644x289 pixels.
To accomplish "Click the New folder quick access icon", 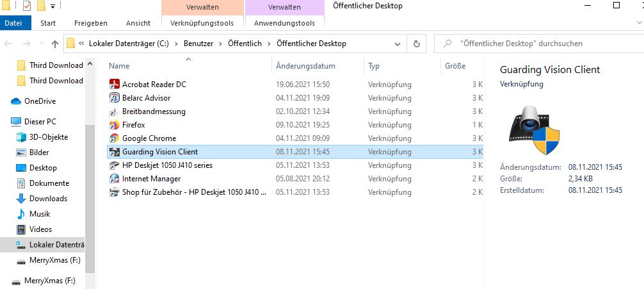I will coord(41,6).
